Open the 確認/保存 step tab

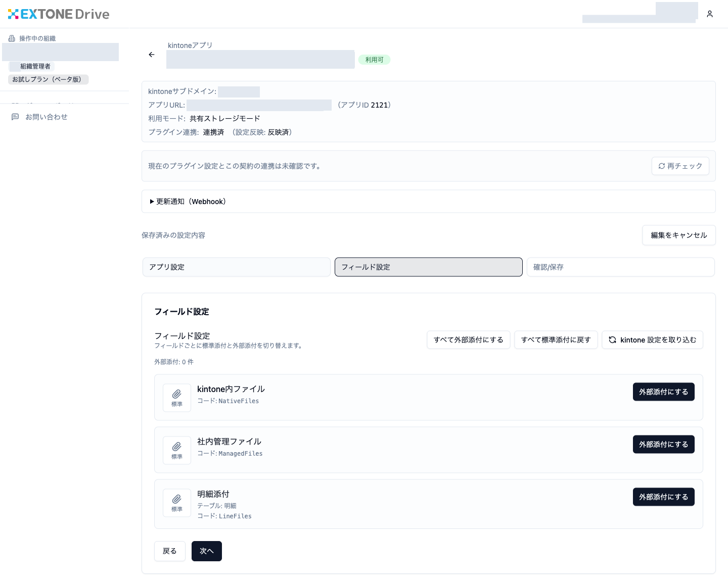click(621, 267)
